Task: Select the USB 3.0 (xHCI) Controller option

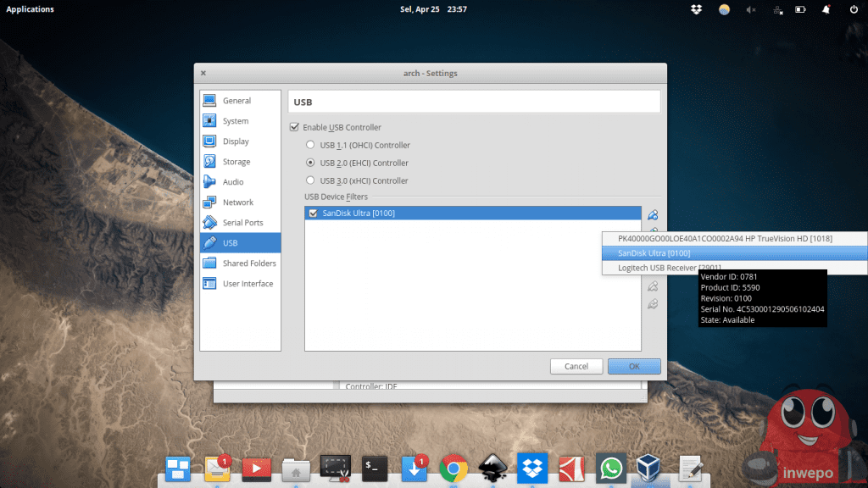Action: tap(310, 180)
